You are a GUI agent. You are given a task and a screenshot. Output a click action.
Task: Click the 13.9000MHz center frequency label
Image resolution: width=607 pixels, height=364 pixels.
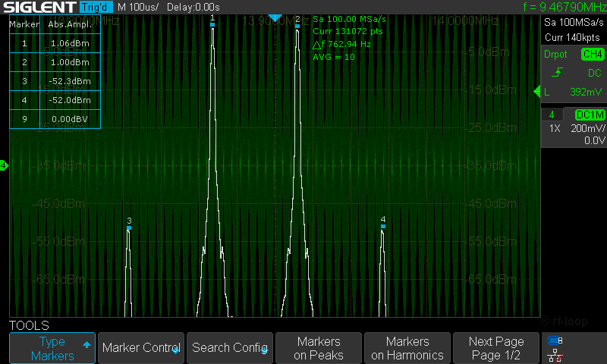click(275, 21)
